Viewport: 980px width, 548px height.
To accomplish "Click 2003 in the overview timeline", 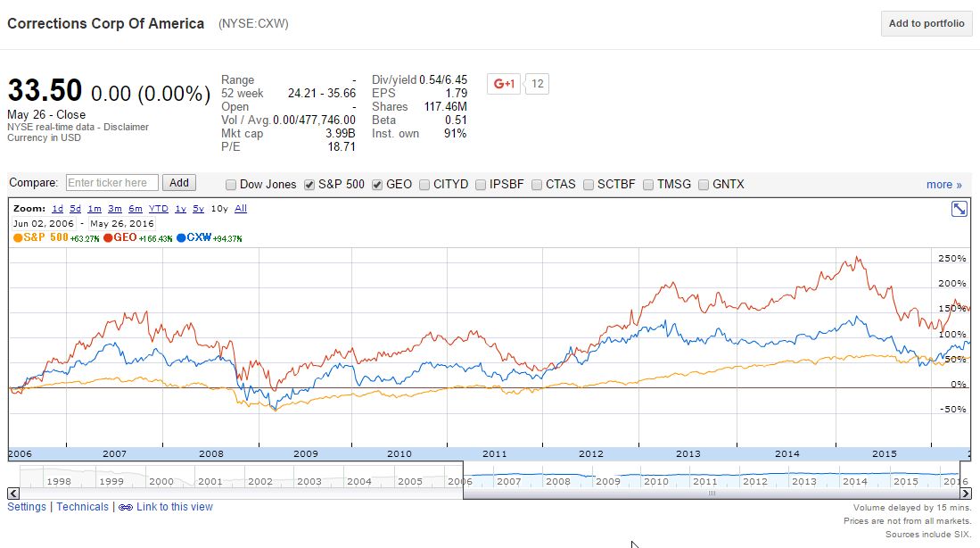I will point(309,482).
